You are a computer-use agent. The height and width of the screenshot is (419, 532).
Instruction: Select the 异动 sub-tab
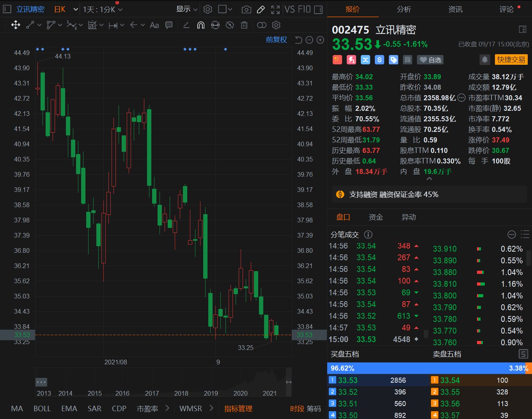[x=409, y=217]
